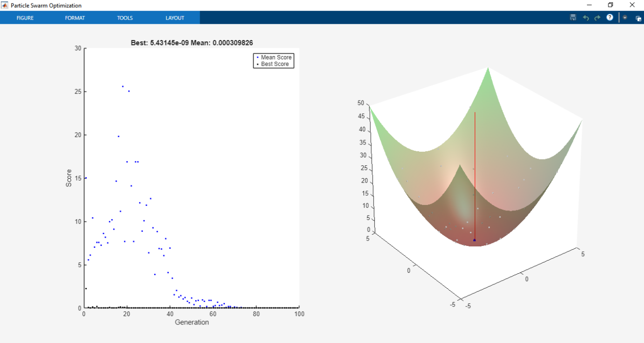Click the MATLAB figure icon in the title bar
This screenshot has width=644, height=343.
(x=5, y=5)
